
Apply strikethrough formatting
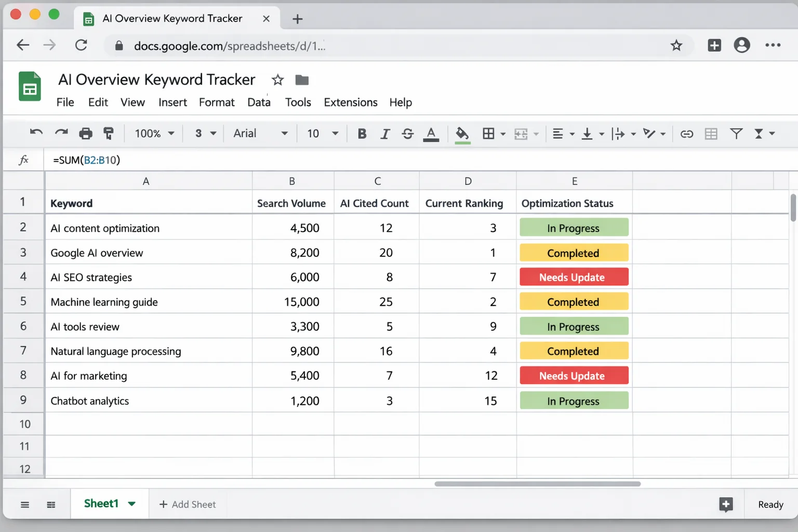point(408,133)
